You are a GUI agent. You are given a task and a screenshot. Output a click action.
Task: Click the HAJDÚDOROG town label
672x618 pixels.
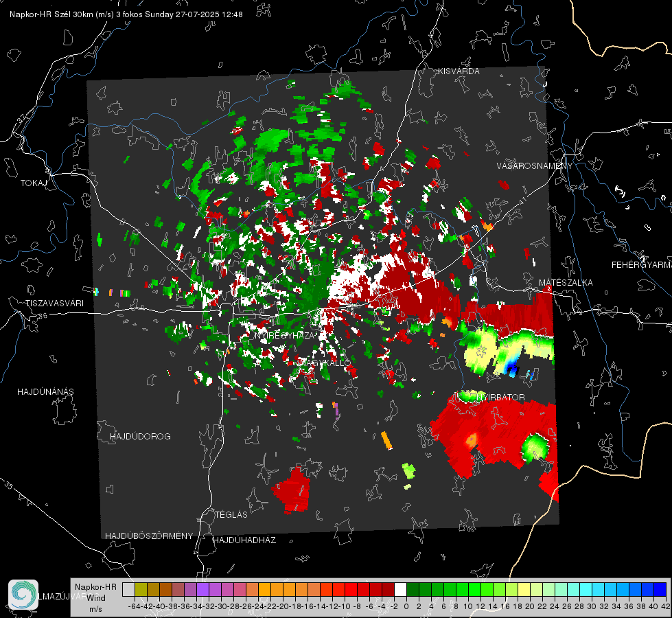pyautogui.click(x=140, y=437)
